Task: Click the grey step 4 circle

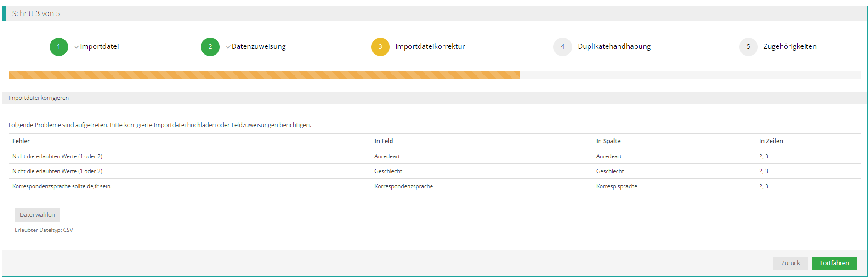Action: coord(562,47)
